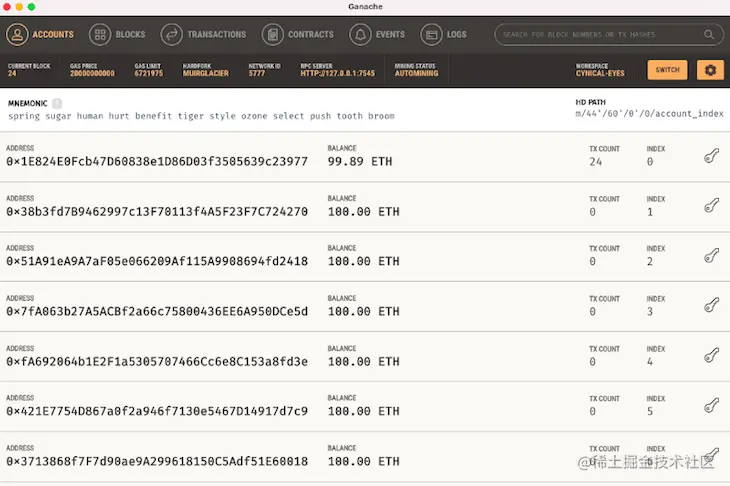Click the yellow minimize window button

19,7
